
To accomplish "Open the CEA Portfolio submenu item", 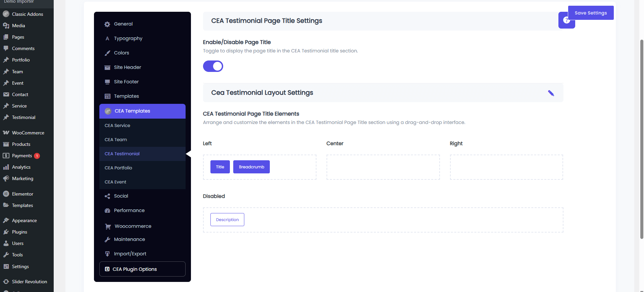I will click(x=118, y=168).
